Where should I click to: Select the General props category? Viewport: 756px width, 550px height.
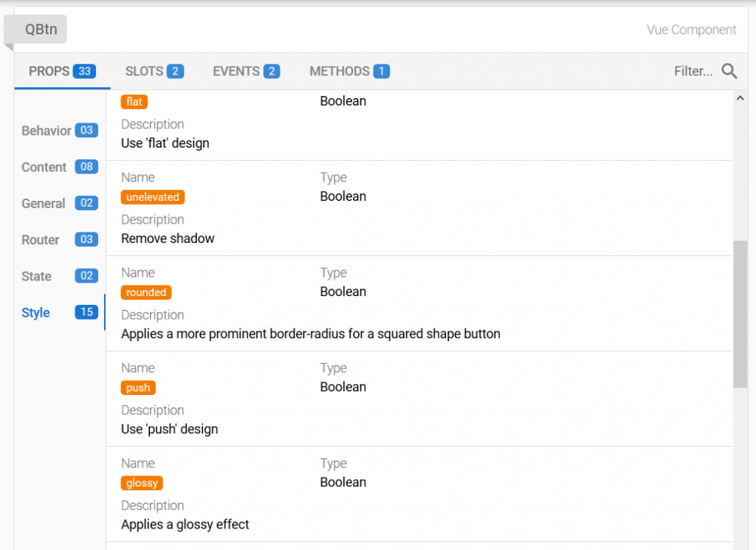pos(59,203)
